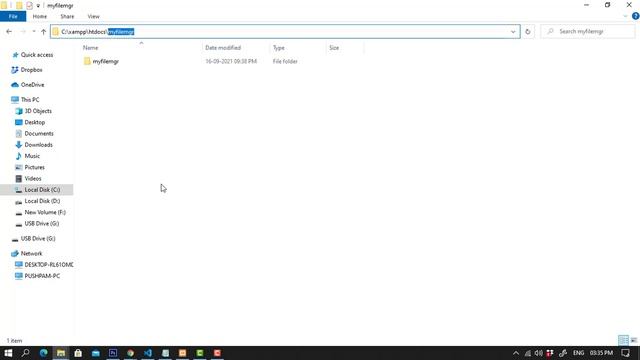Open Microsoft Store from the taskbar
Viewport: 640px width, 360px height.
pyautogui.click(x=78, y=353)
